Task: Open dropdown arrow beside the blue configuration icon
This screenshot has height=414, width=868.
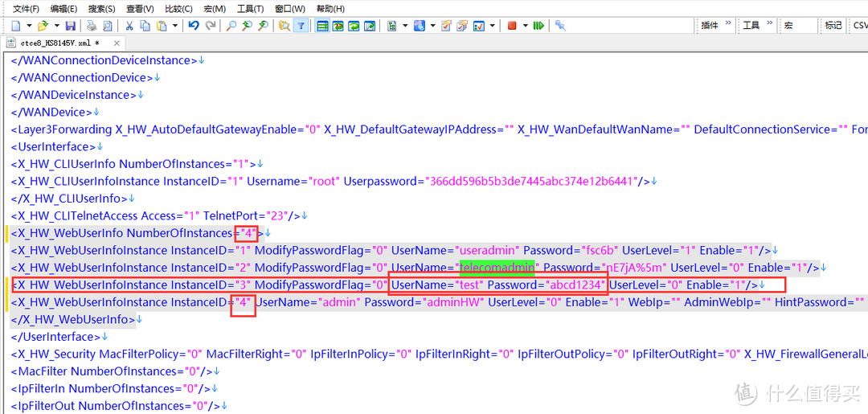Action: 433,26
